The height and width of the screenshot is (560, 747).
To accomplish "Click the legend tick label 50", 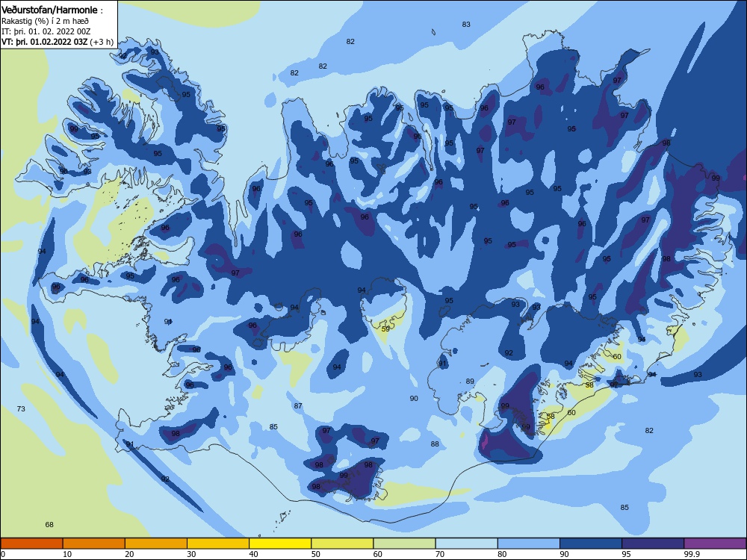I will click(316, 554).
